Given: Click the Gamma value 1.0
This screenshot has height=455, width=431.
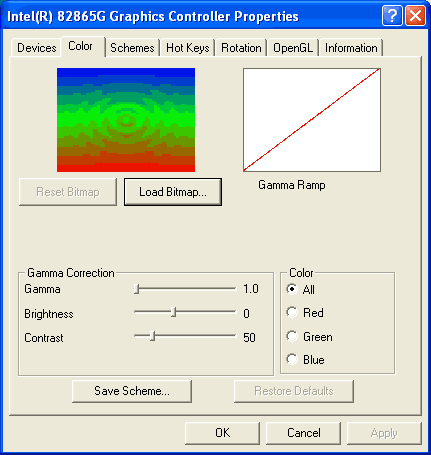Looking at the screenshot, I should pos(251,289).
